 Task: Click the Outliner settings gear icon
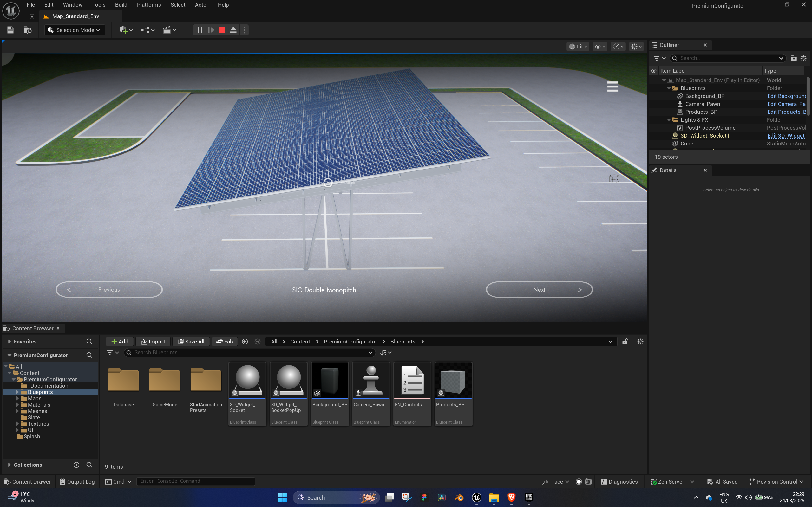(803, 58)
